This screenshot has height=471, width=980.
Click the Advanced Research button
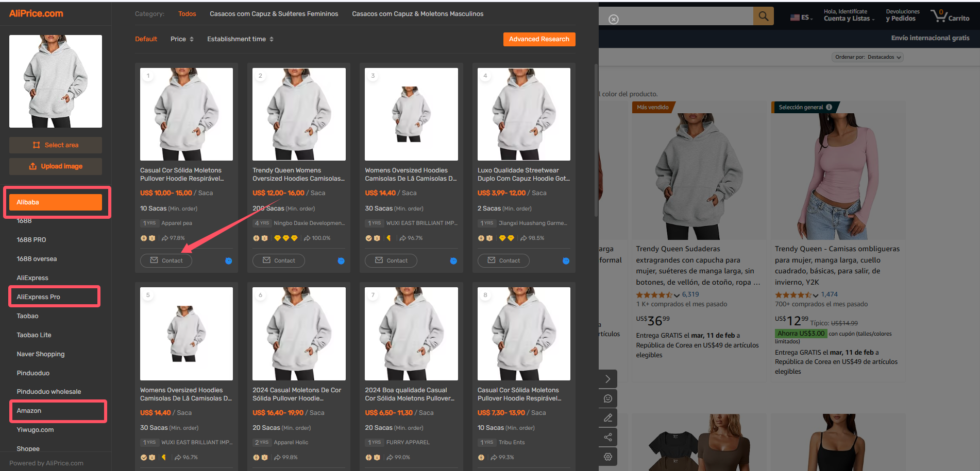pyautogui.click(x=539, y=39)
